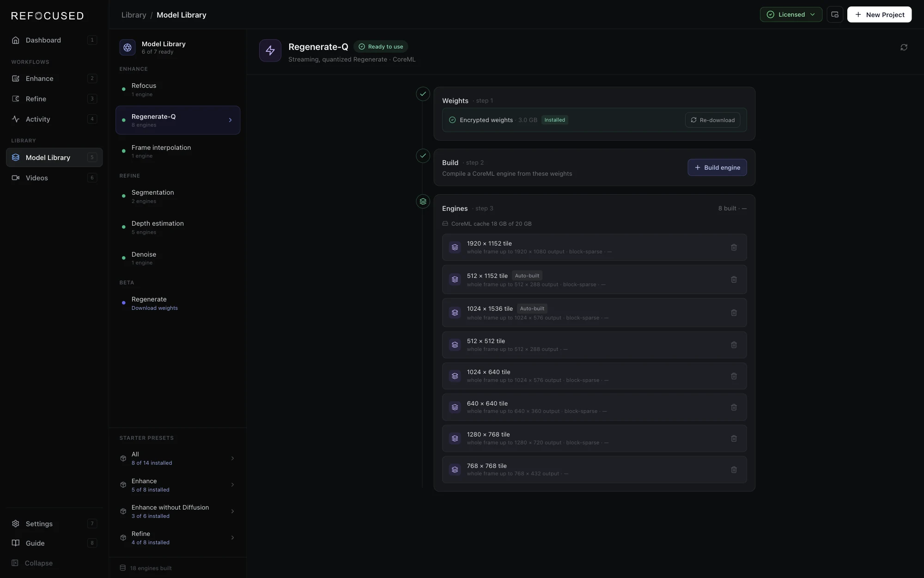Click trash icon for 768 × 768 tile
Image resolution: width=924 pixels, height=578 pixels.
click(734, 470)
